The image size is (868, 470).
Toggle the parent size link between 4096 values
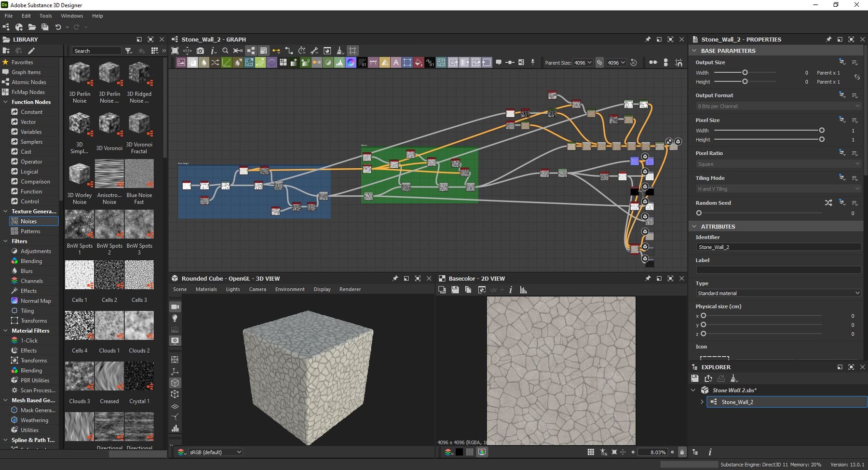point(599,63)
